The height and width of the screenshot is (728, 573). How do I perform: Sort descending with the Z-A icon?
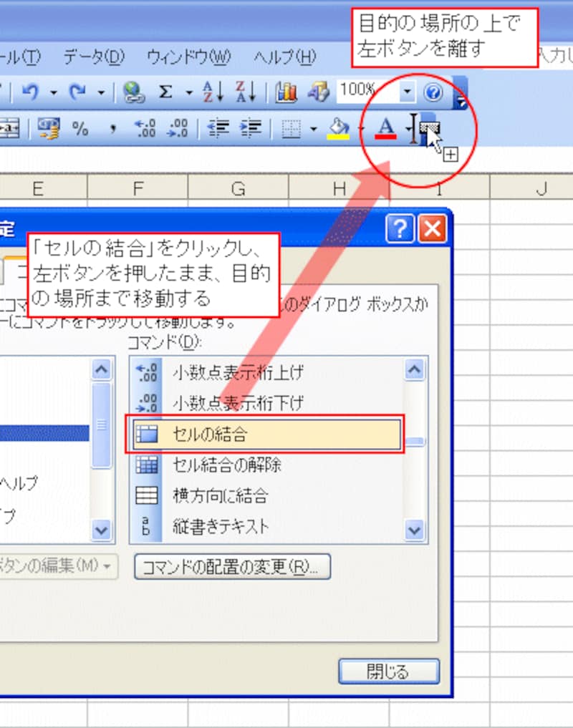(246, 92)
